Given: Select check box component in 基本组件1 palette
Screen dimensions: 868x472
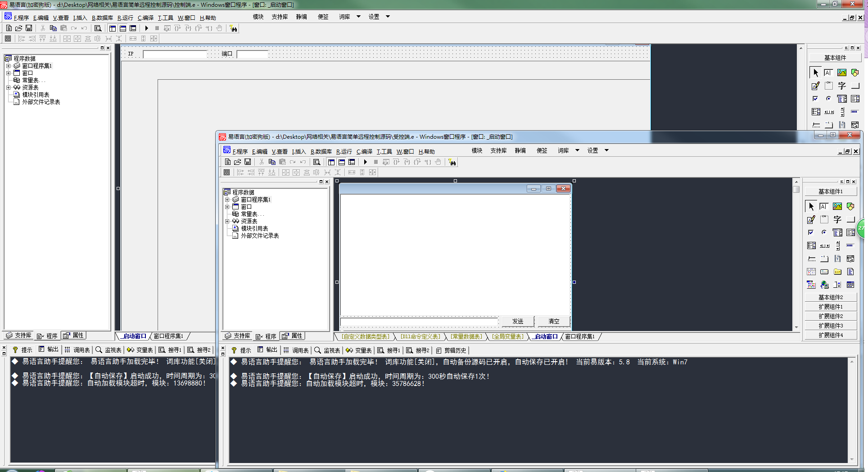Looking at the screenshot, I should 811,232.
